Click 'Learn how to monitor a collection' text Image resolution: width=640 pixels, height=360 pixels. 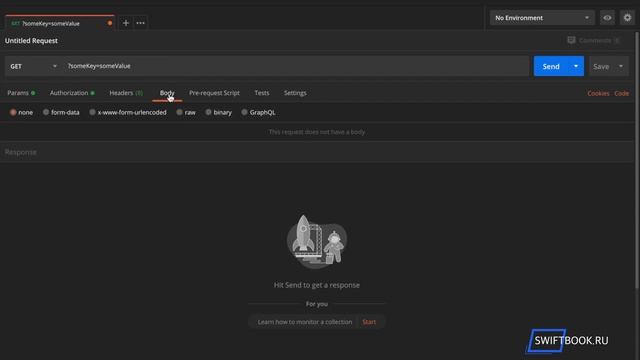(305, 322)
